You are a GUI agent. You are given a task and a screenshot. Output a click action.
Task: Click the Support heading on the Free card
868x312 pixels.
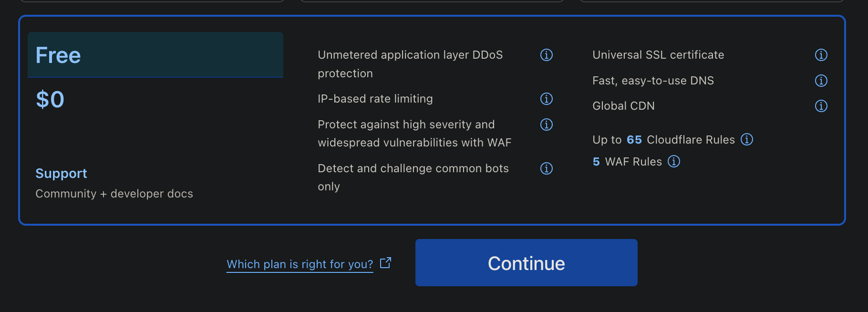(61, 173)
